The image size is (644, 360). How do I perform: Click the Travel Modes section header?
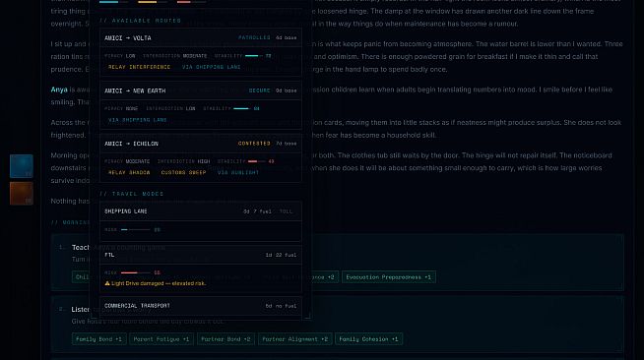click(x=132, y=194)
